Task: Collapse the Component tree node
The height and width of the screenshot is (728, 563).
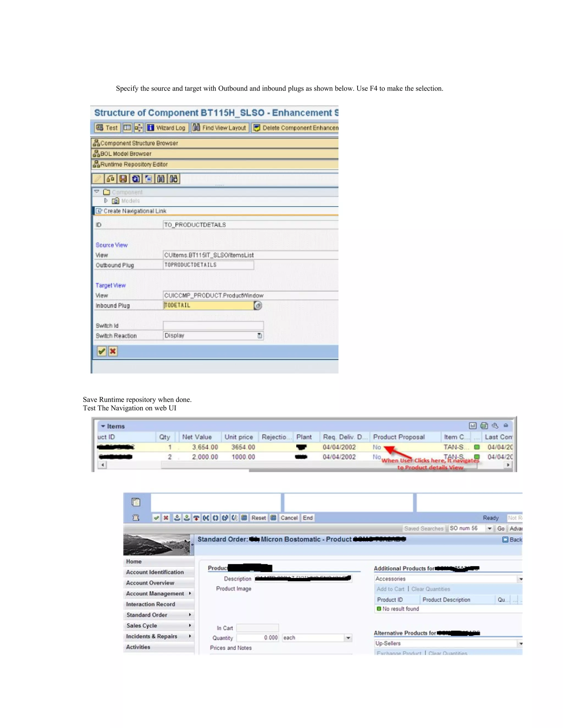Action: [x=97, y=192]
